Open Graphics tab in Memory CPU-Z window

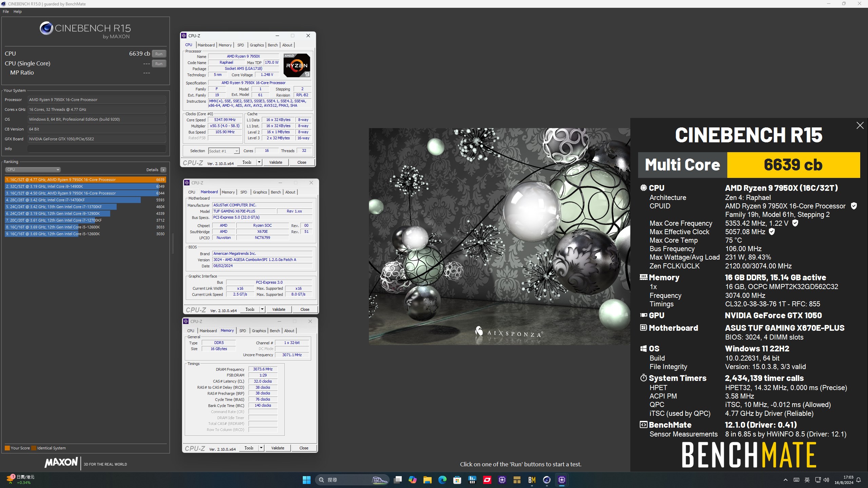(x=259, y=331)
